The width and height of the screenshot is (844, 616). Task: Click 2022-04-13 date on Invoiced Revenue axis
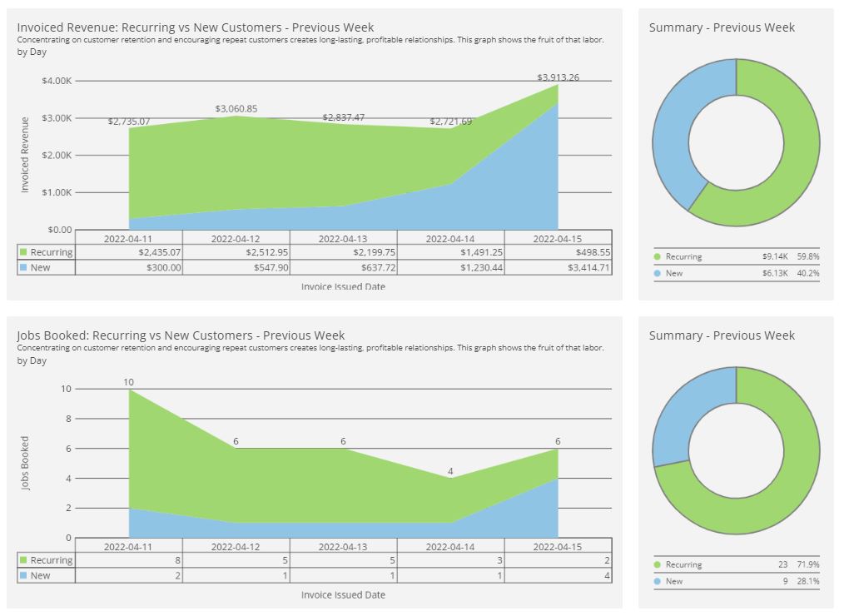(x=343, y=239)
